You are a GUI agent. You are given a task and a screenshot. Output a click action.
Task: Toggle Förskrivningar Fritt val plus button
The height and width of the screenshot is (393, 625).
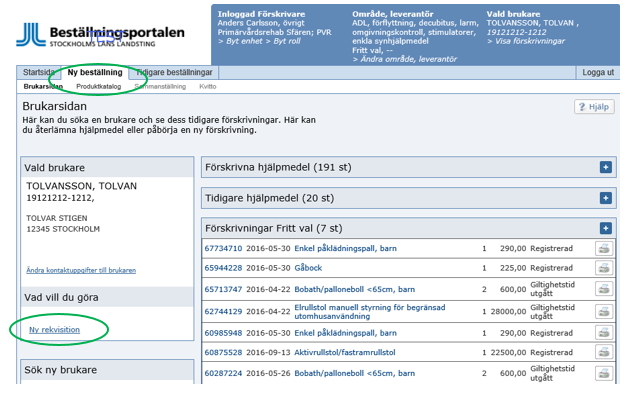click(606, 228)
